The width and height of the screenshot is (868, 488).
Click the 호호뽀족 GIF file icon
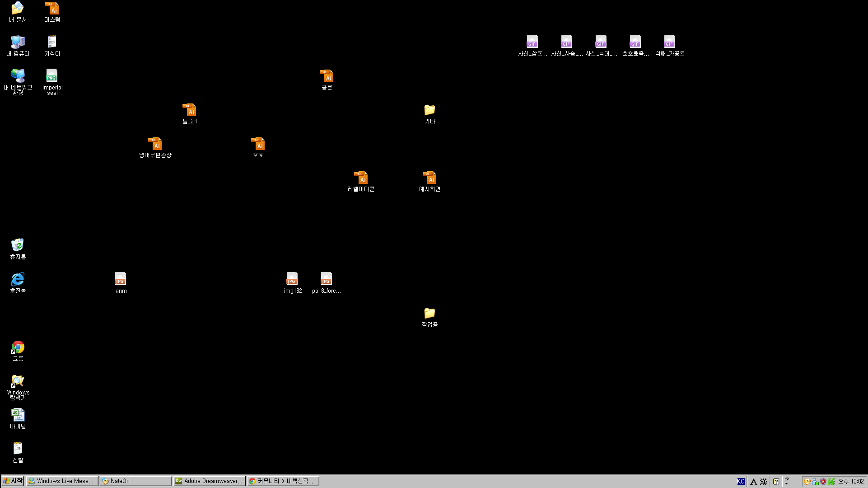(635, 42)
